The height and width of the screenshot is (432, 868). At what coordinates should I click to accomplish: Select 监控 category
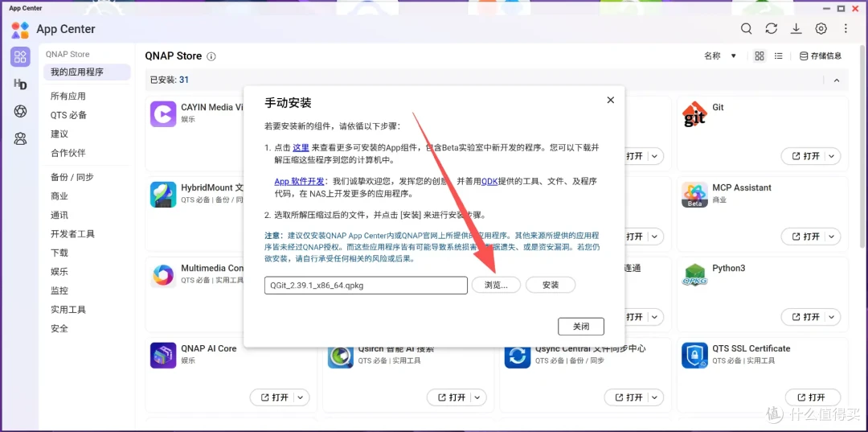click(x=59, y=290)
